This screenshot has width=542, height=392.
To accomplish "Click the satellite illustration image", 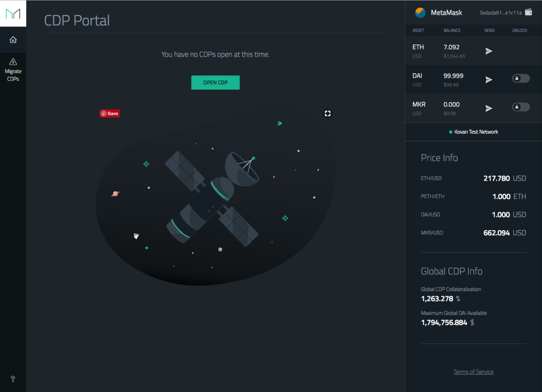I will [x=215, y=202].
